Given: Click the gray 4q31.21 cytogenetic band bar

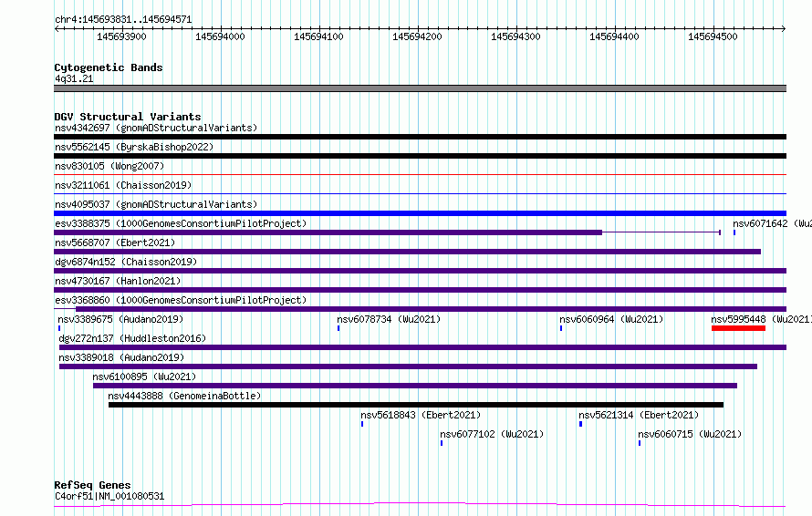Looking at the screenshot, I should [420, 88].
